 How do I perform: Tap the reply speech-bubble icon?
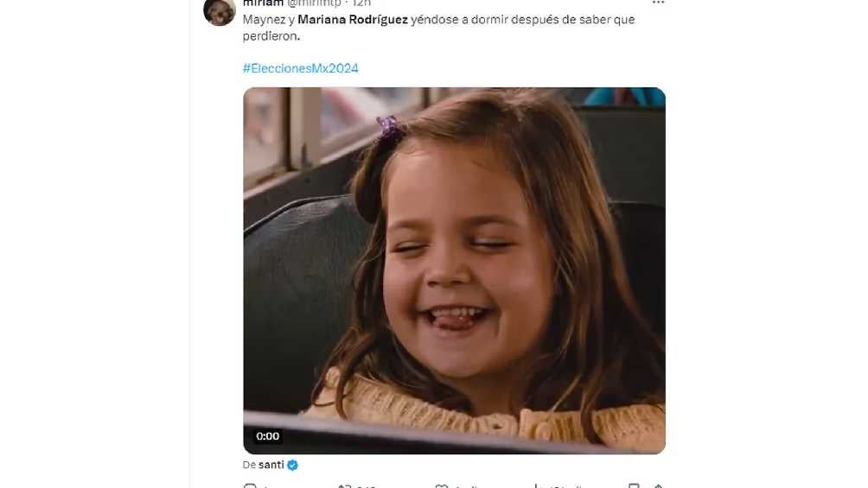[x=250, y=485]
